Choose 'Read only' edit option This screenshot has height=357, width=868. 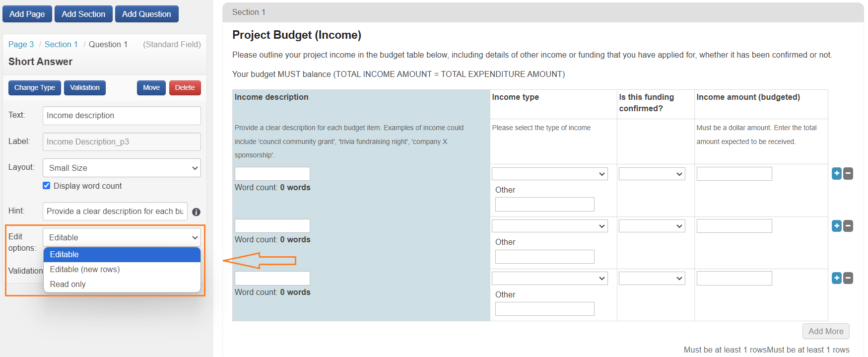68,284
